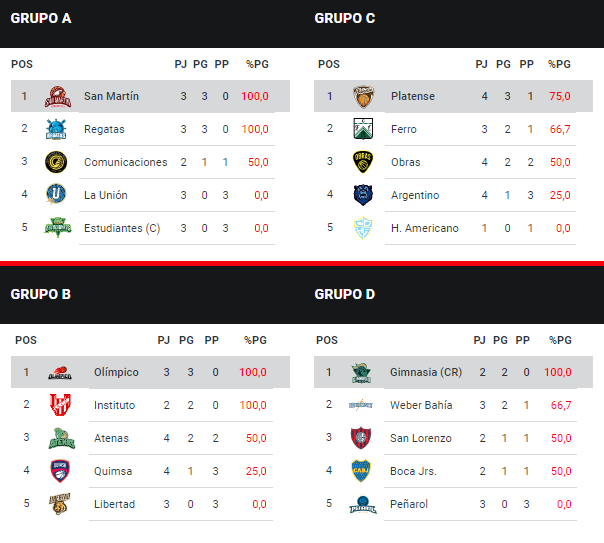
Task: Click the Peñarol team logo
Action: tap(362, 504)
